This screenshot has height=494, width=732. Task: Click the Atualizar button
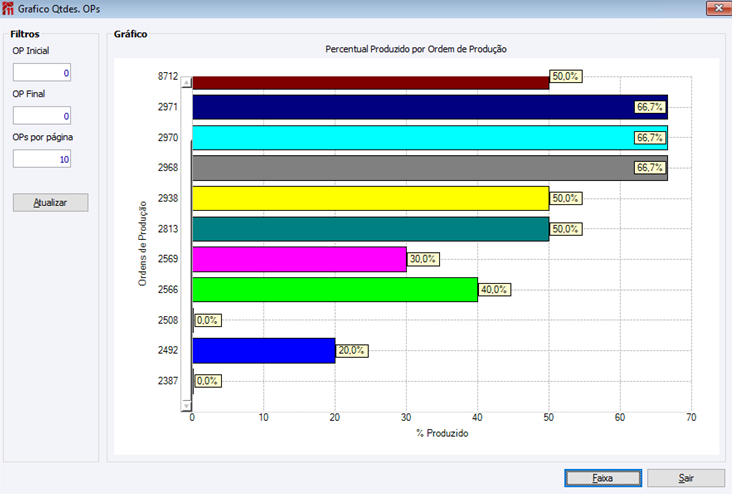(x=50, y=203)
